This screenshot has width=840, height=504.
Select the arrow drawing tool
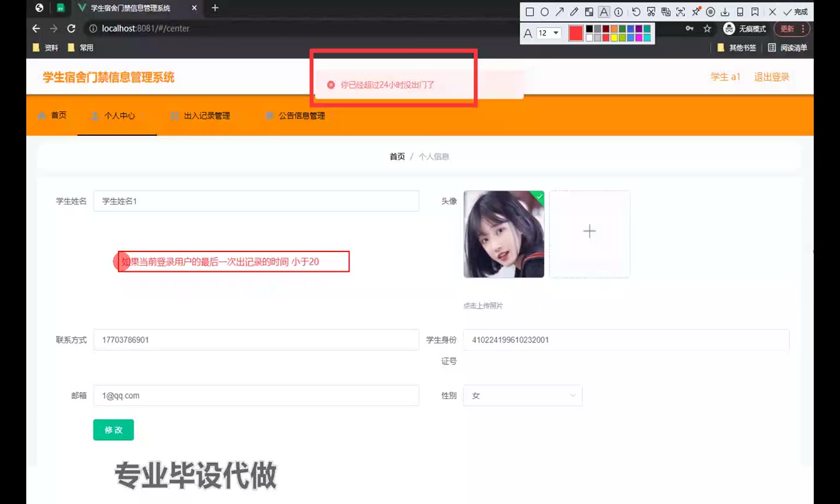[559, 12]
